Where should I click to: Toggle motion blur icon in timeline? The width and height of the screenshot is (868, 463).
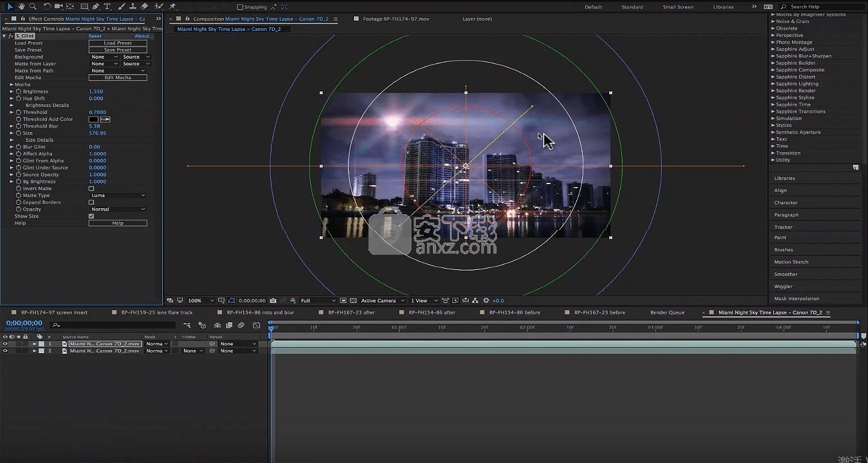(x=241, y=325)
